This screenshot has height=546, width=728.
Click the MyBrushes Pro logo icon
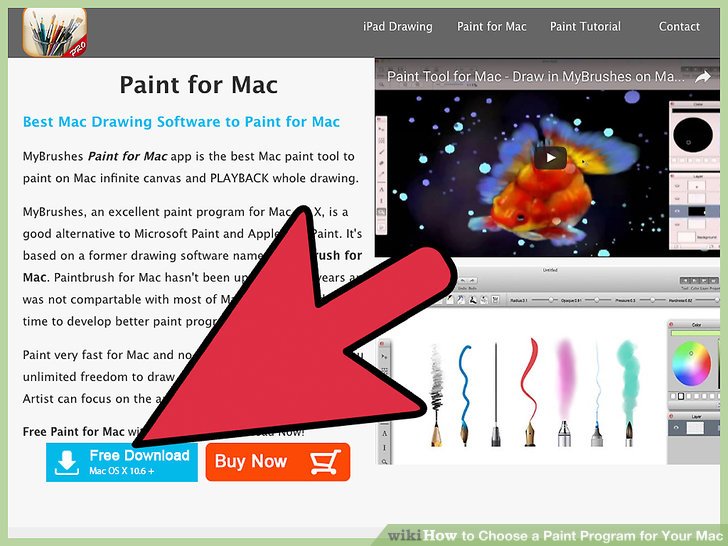click(55, 32)
